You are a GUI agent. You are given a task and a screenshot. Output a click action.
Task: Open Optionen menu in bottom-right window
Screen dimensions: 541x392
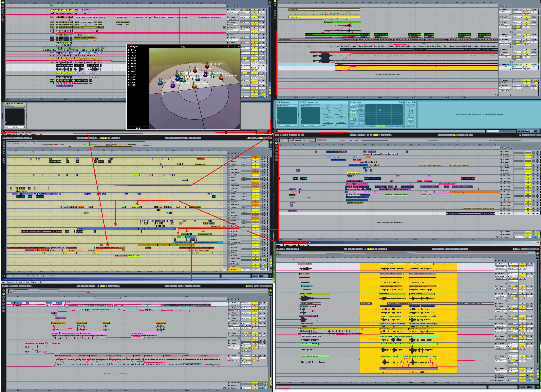click(301, 245)
